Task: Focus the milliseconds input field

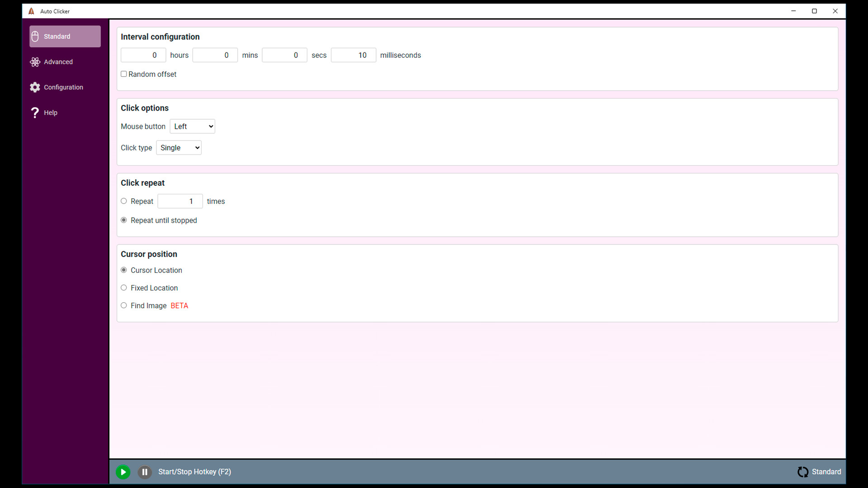Action: 354,55
